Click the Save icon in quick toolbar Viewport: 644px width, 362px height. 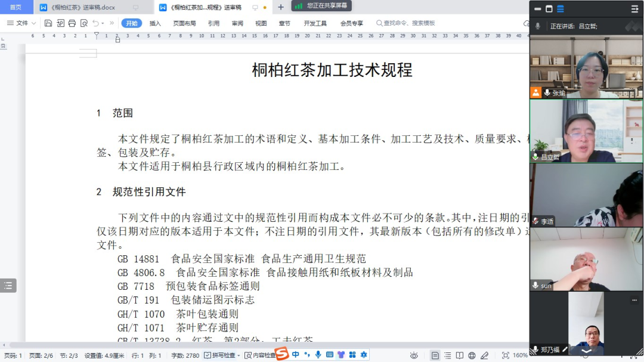pos(48,23)
